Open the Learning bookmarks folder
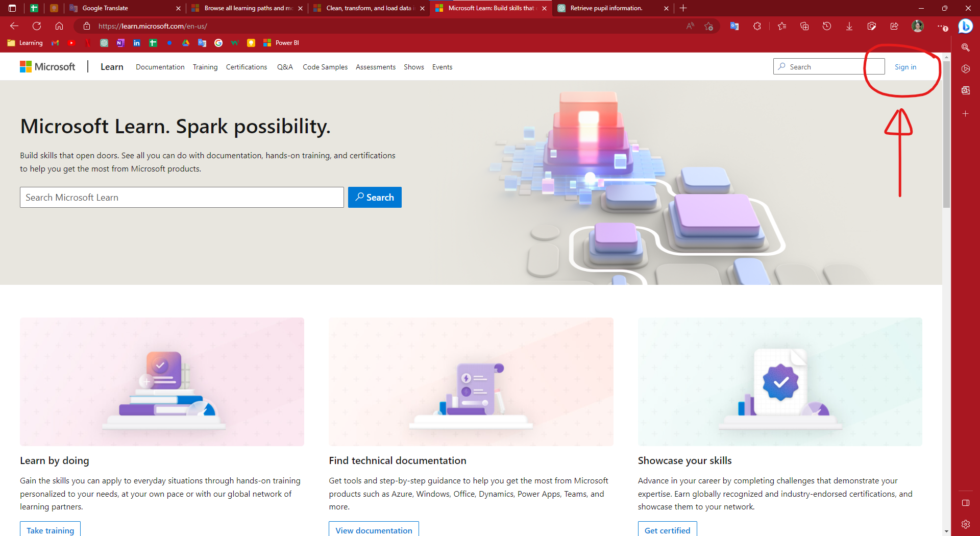This screenshot has width=980, height=536. click(x=24, y=43)
